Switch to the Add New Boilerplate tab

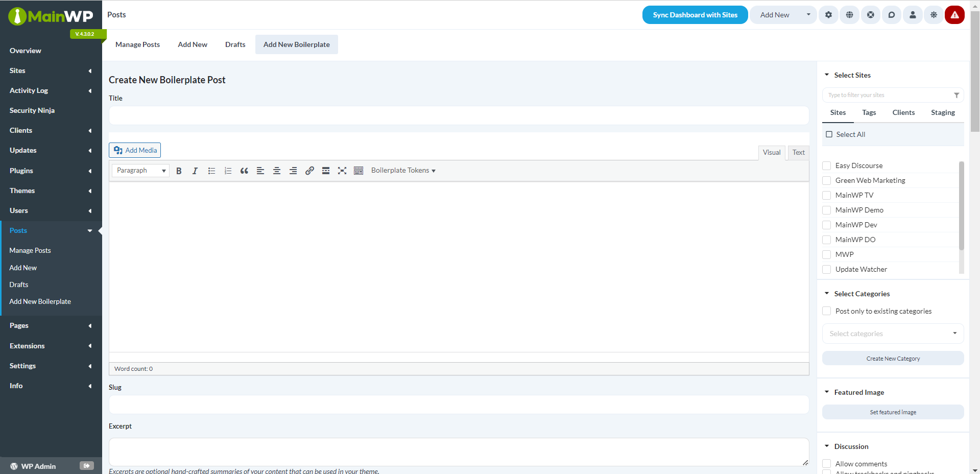(297, 44)
